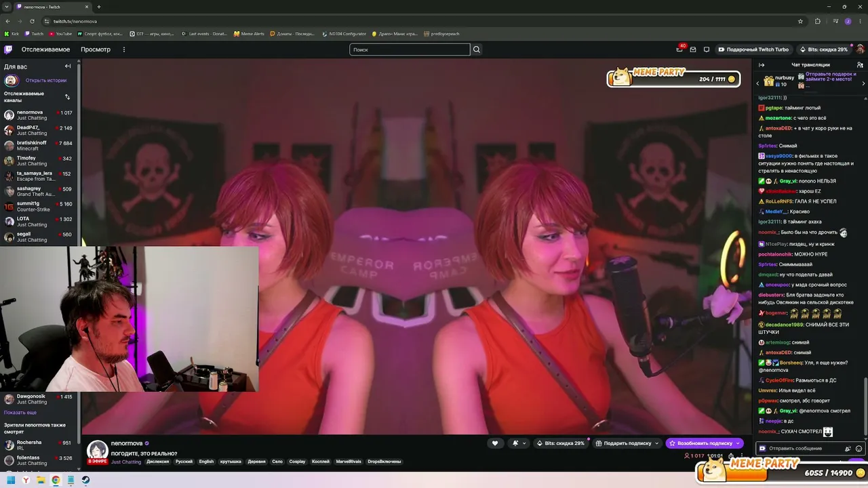This screenshot has width=868, height=488.
Task: Open the 'ND104 Configurator' bookmark
Action: click(344, 34)
